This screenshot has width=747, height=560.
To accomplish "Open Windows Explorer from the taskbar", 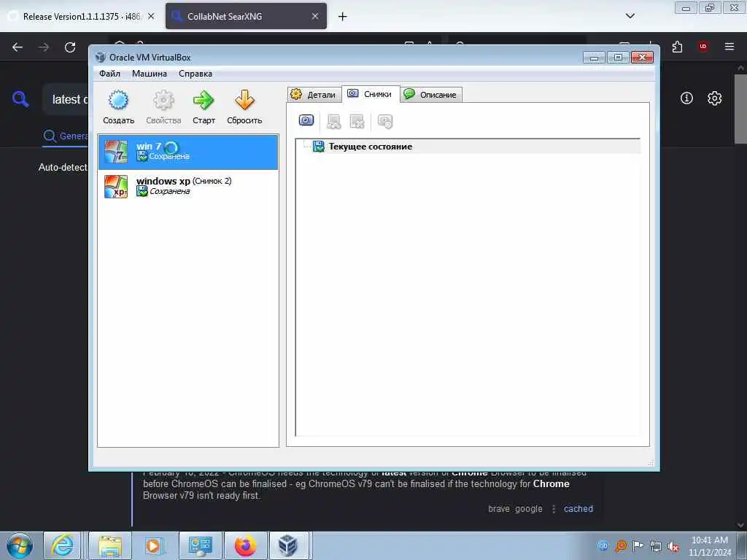I will [x=110, y=545].
